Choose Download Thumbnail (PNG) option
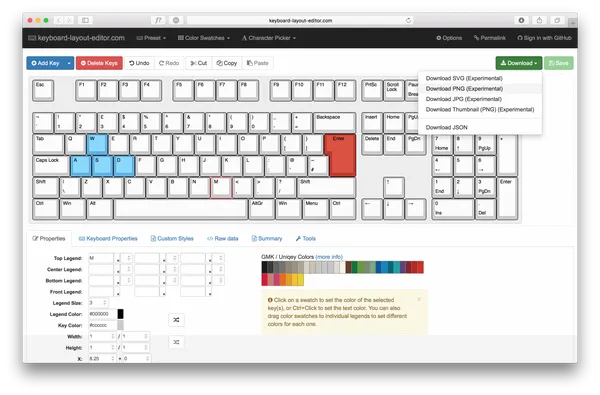The height and width of the screenshot is (395, 600). tap(480, 109)
